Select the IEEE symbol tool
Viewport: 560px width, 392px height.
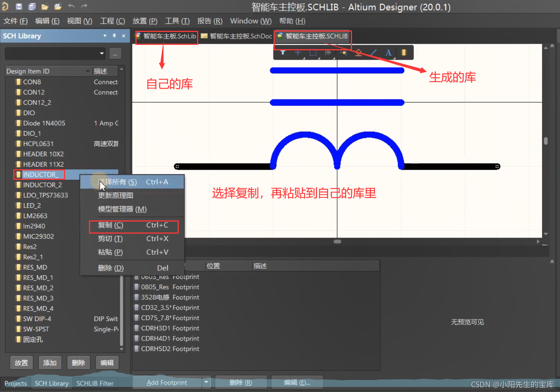(358, 53)
